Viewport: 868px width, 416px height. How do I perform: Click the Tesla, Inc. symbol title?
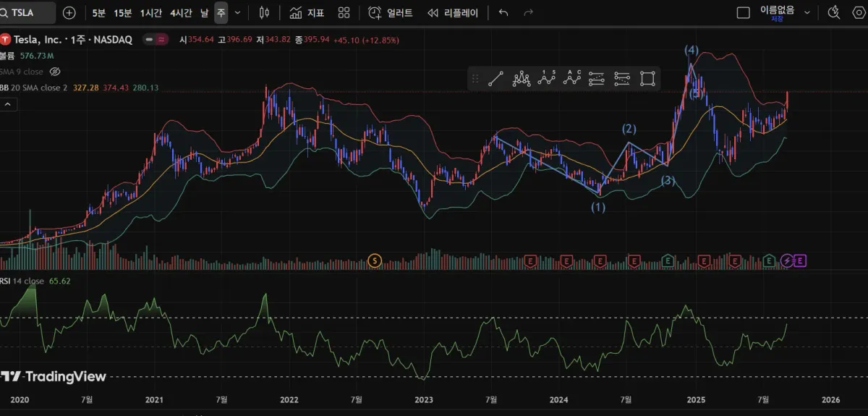click(x=38, y=40)
